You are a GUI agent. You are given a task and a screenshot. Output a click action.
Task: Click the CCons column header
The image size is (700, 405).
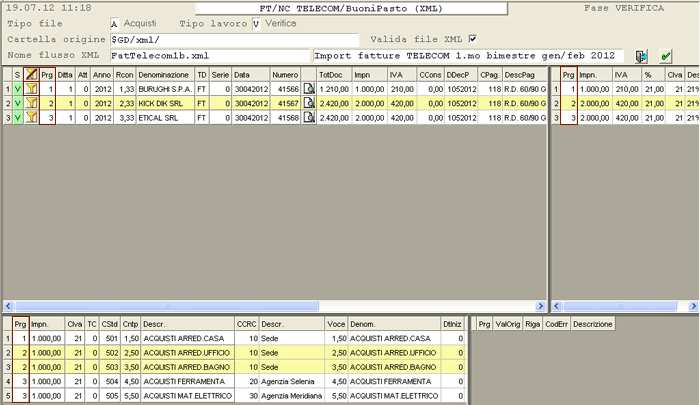coord(430,75)
